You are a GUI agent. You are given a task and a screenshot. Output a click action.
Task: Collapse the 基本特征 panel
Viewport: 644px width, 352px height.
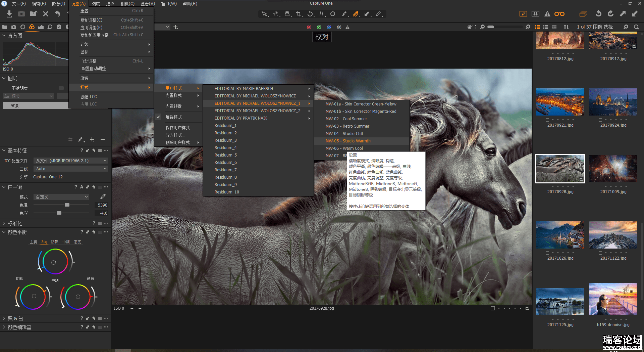[4, 150]
